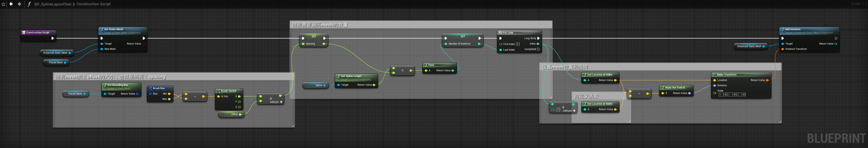Click the Min output pin on Break Box
This screenshot has height=148, width=868.
pyautogui.click(x=169, y=94)
